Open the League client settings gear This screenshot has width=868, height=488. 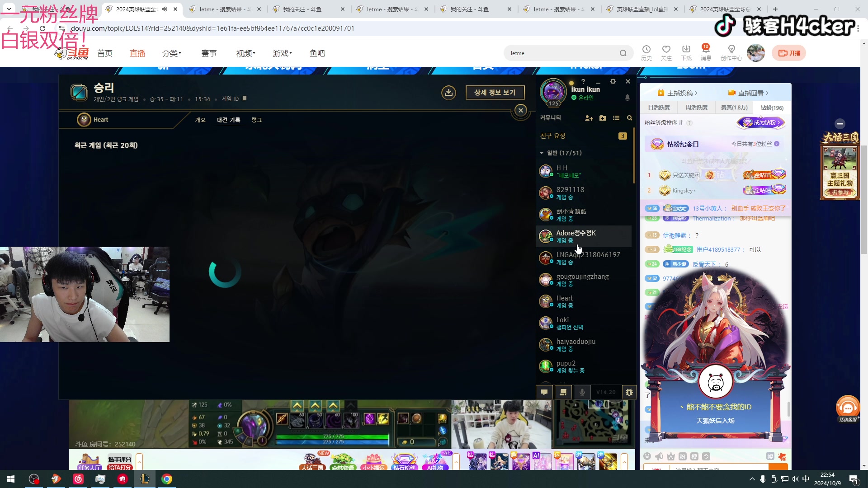coord(613,81)
